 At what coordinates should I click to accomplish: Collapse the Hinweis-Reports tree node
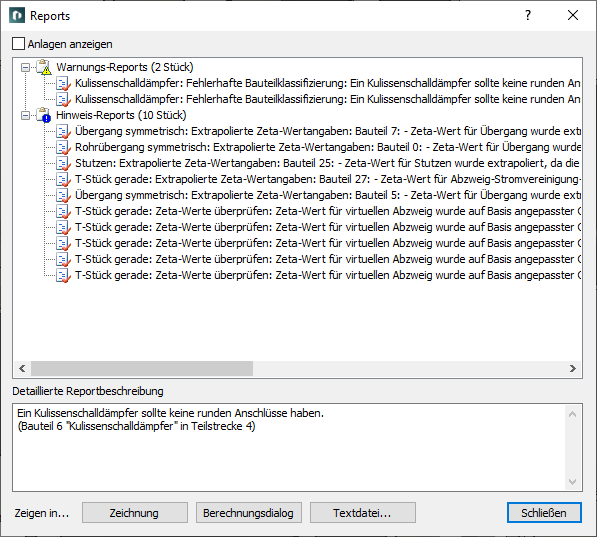click(x=26, y=115)
